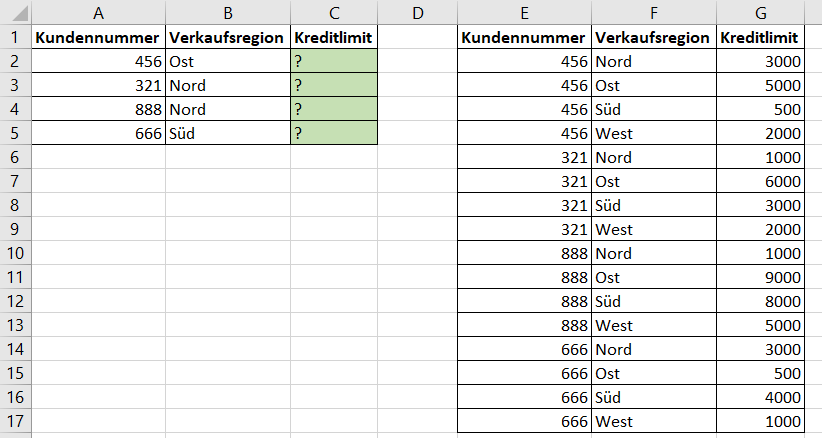Select cell B5 containing Süd
Viewport: 822px width, 438px height.
(x=228, y=133)
